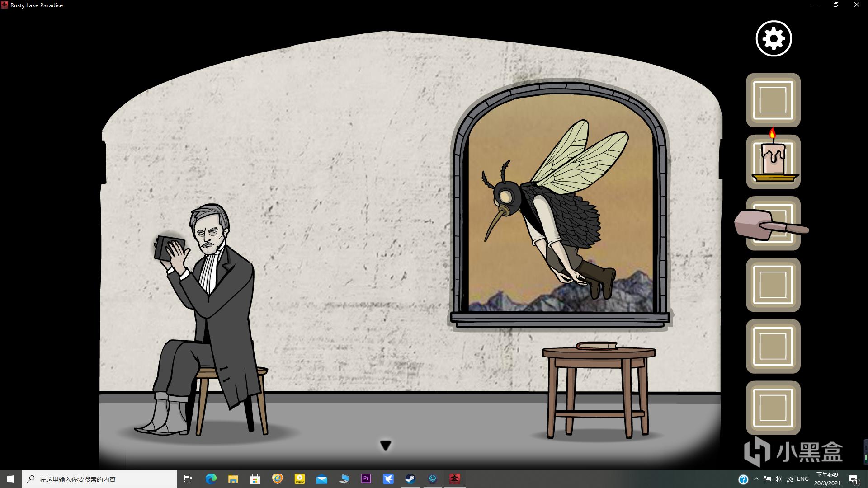Click the empty bottom inventory slot
This screenshot has height=488, width=868.
click(x=773, y=408)
